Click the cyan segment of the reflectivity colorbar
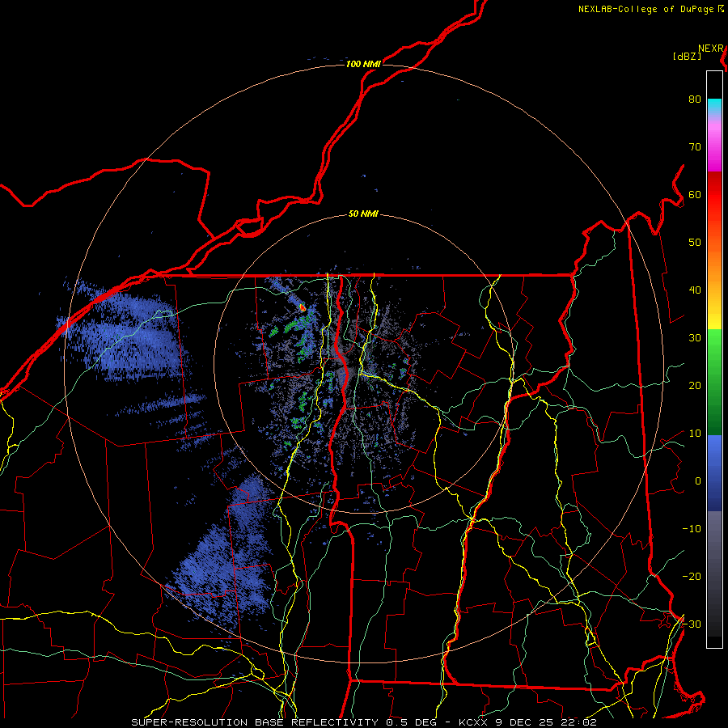The image size is (728, 728). [x=714, y=107]
